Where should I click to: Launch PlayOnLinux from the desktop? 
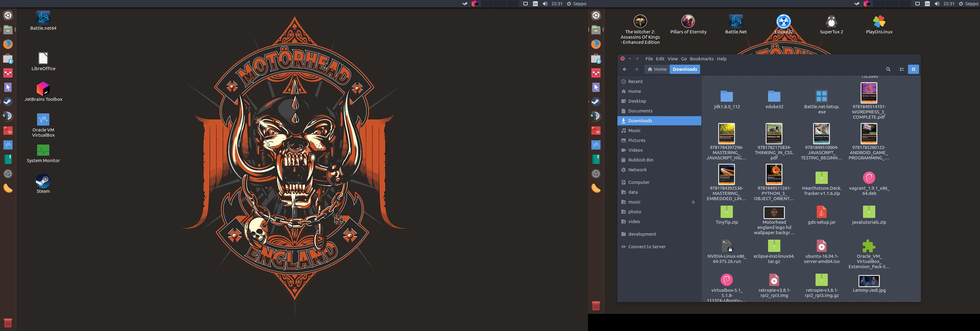pos(879,21)
